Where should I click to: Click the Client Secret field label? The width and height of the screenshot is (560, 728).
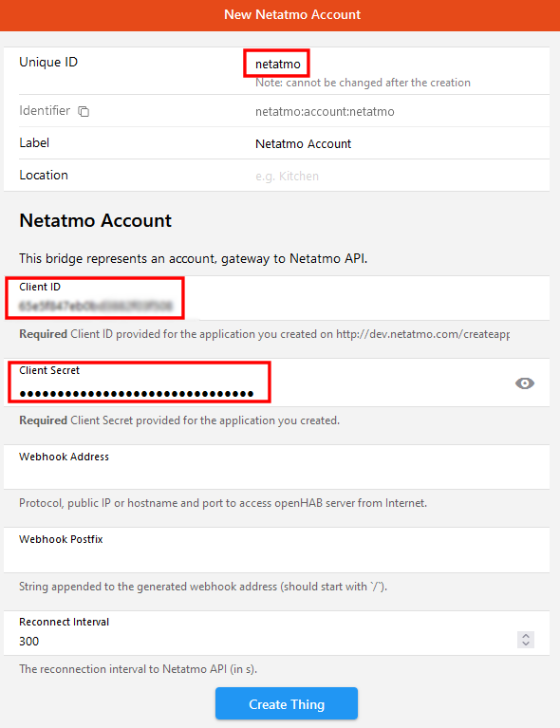point(49,370)
